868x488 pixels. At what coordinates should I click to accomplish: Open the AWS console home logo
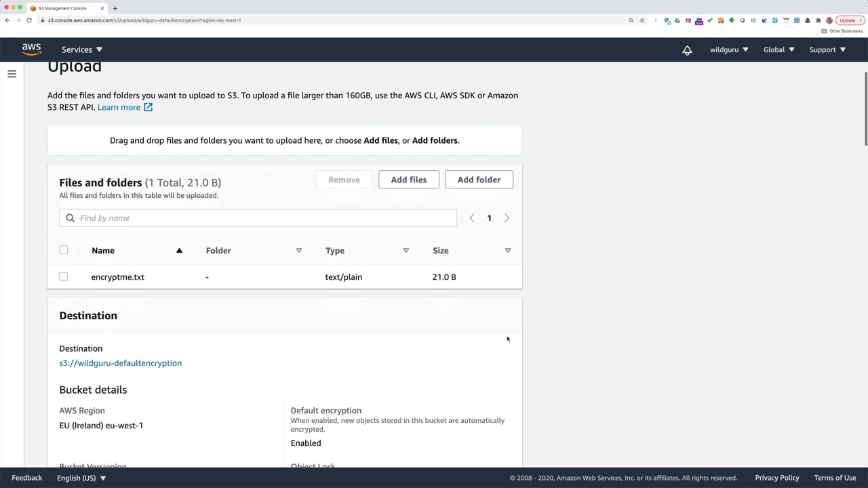pyautogui.click(x=31, y=49)
